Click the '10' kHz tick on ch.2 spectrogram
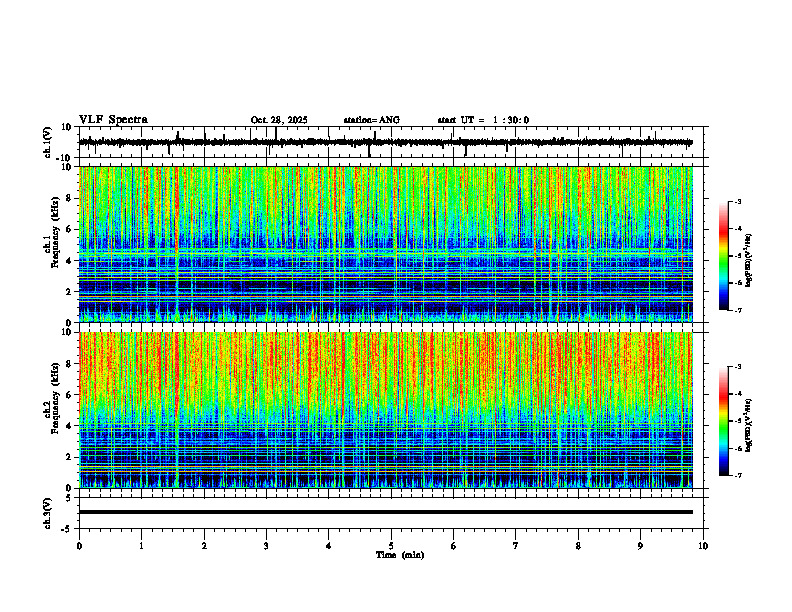The image size is (792, 612). (x=67, y=332)
